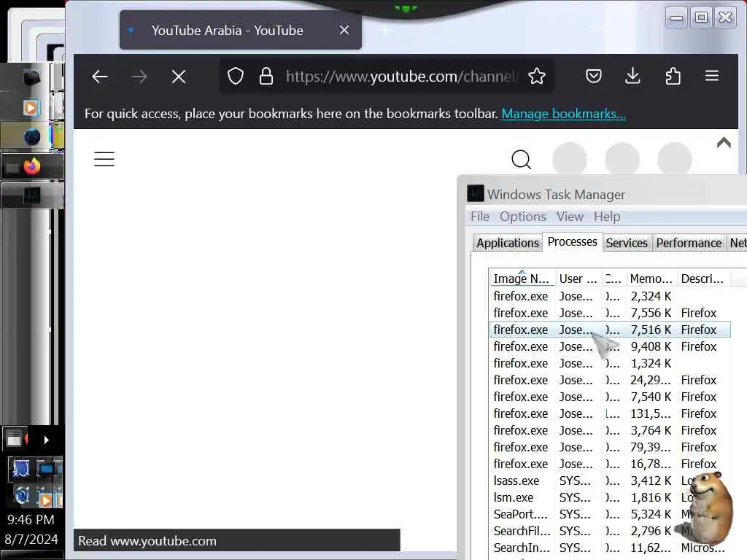Show hidden tray icons arrow

(46, 440)
